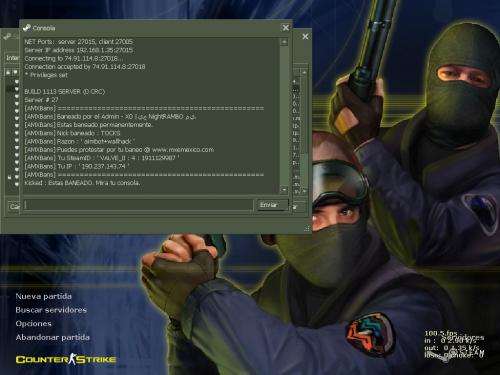
Task: Click the console's vertical scrollbar track
Action: [284, 116]
